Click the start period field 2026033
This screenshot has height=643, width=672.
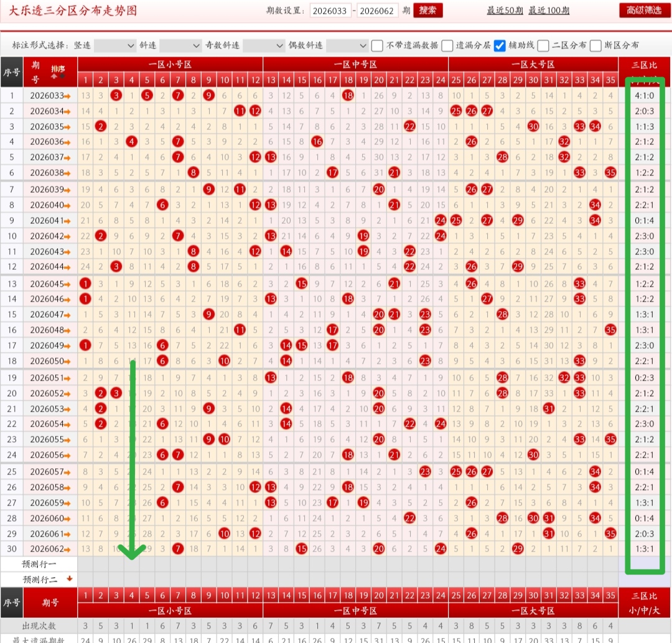pyautogui.click(x=330, y=11)
